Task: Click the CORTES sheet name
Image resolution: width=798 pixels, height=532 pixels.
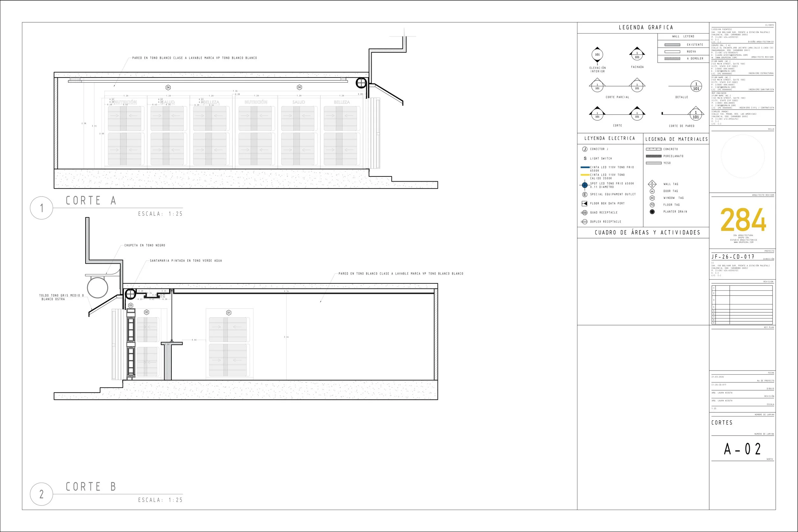Action: point(722,423)
